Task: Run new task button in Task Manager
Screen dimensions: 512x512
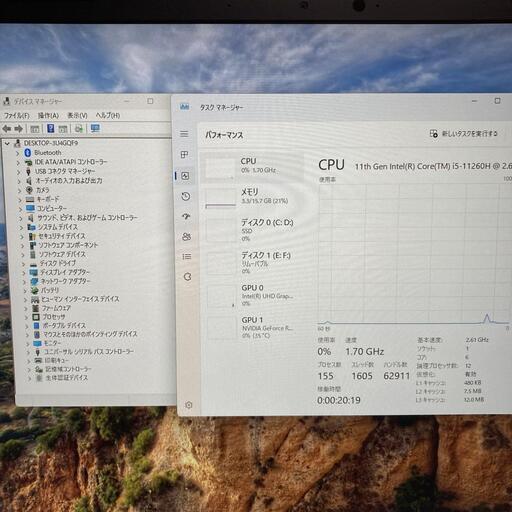Action: point(464,134)
